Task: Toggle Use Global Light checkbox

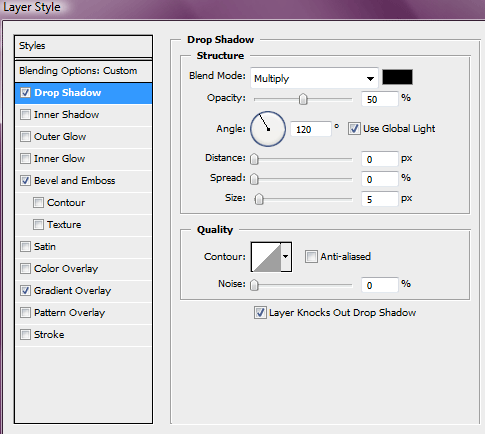Action: pyautogui.click(x=354, y=129)
